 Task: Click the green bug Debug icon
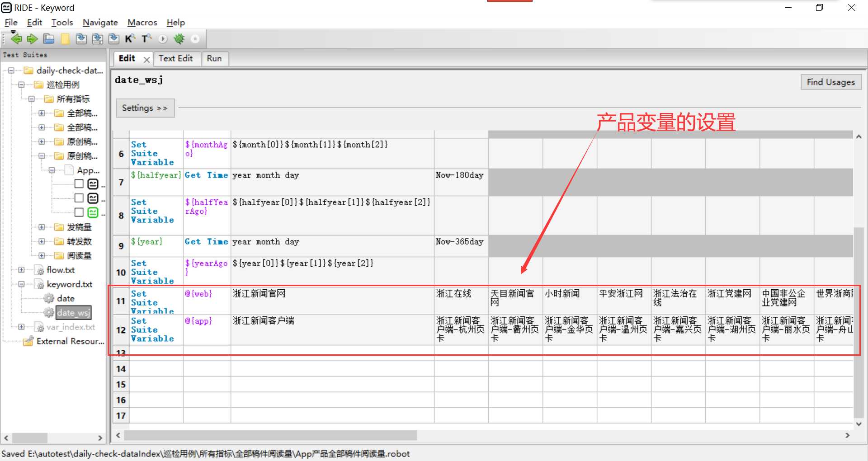[179, 39]
